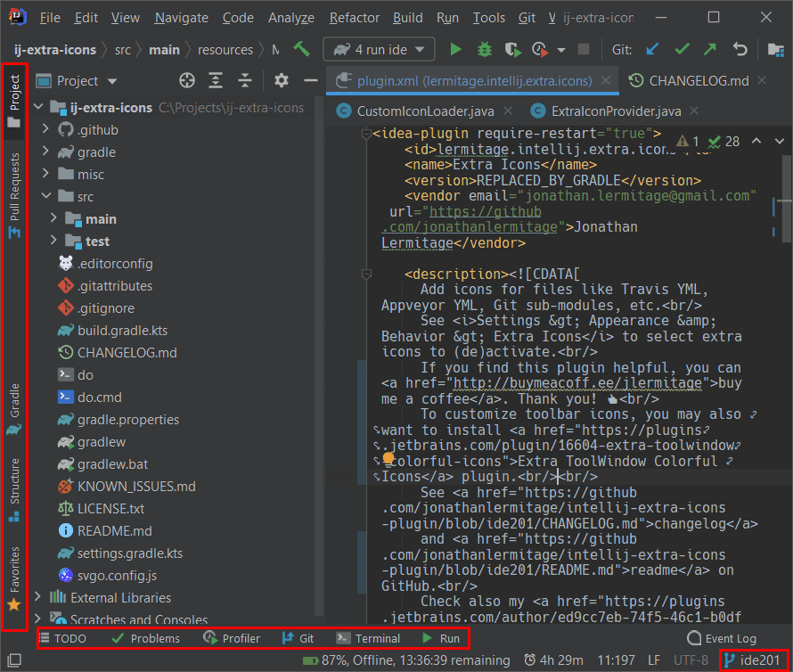
Task: Open README.md in project tree
Action: click(114, 531)
